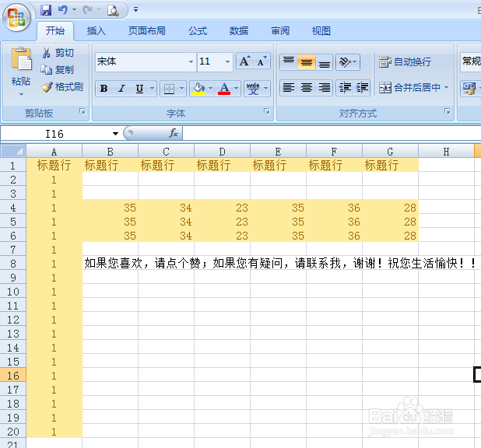Decrease font size with small A
Viewport: 481px width, 448px height.
tap(262, 61)
